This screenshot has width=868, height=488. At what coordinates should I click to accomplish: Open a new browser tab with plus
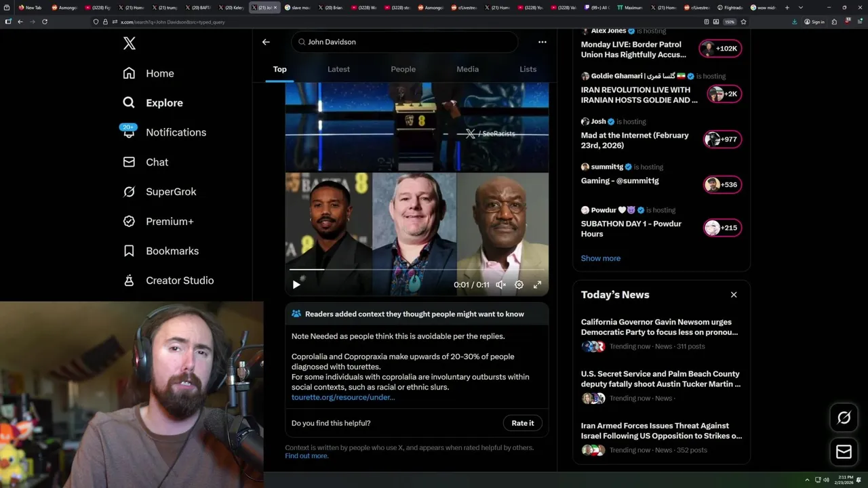click(x=787, y=7)
